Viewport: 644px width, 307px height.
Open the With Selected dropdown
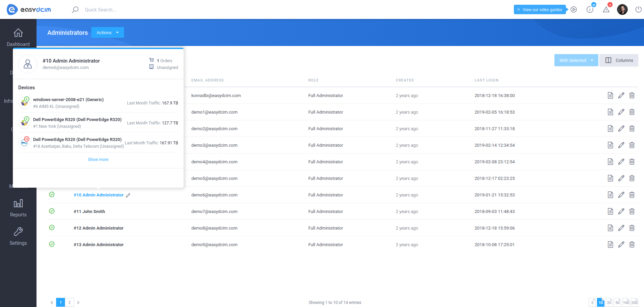576,60
